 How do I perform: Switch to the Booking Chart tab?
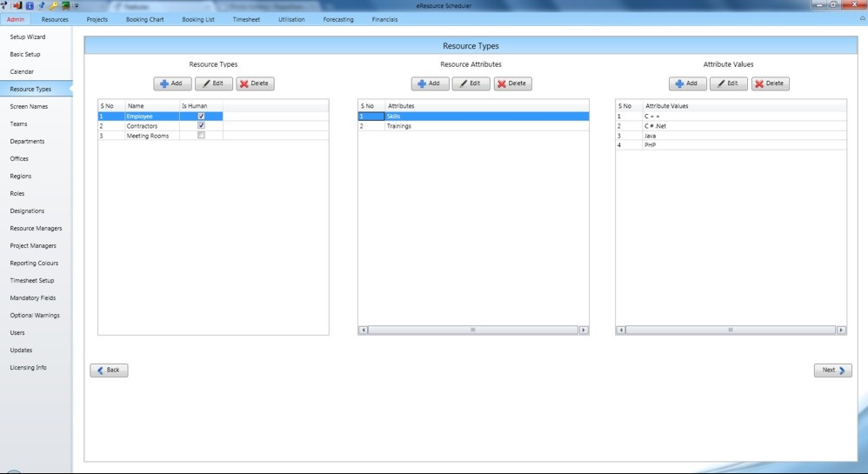coord(144,19)
